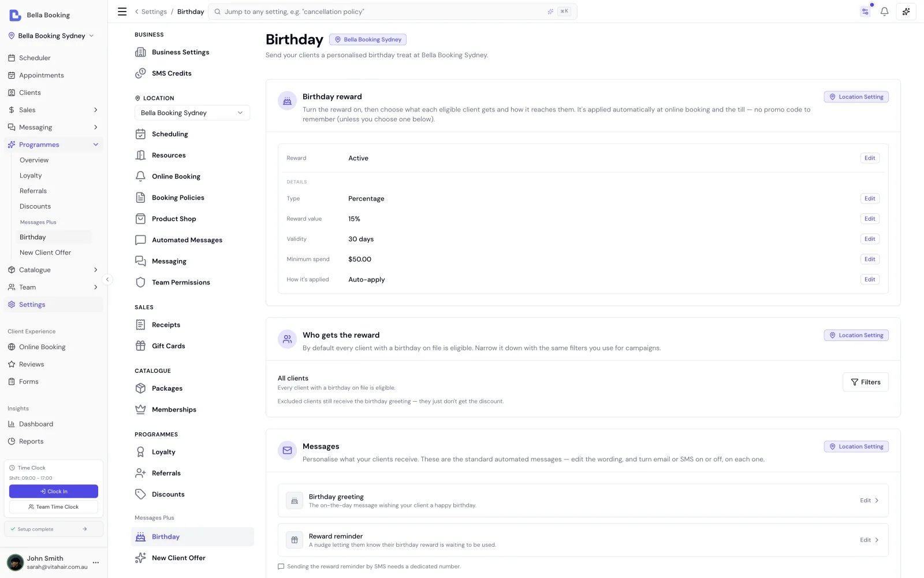Select Loyalty under Programmes
924x578 pixels.
pos(31,176)
